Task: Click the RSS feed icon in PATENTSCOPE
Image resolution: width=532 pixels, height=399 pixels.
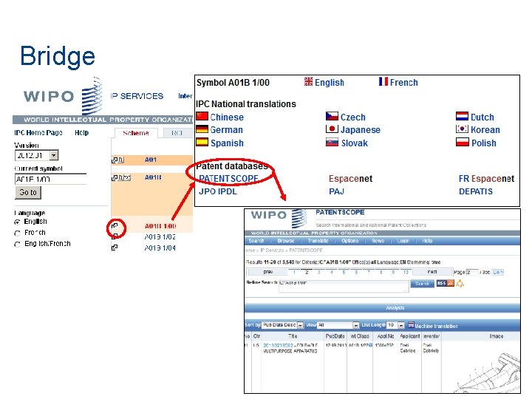Action: [x=445, y=283]
